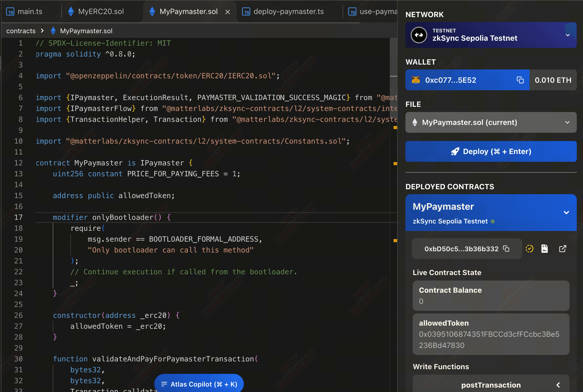Click the MetaMask fox wallet icon
Screen dimensions: 583x392
tap(416, 80)
